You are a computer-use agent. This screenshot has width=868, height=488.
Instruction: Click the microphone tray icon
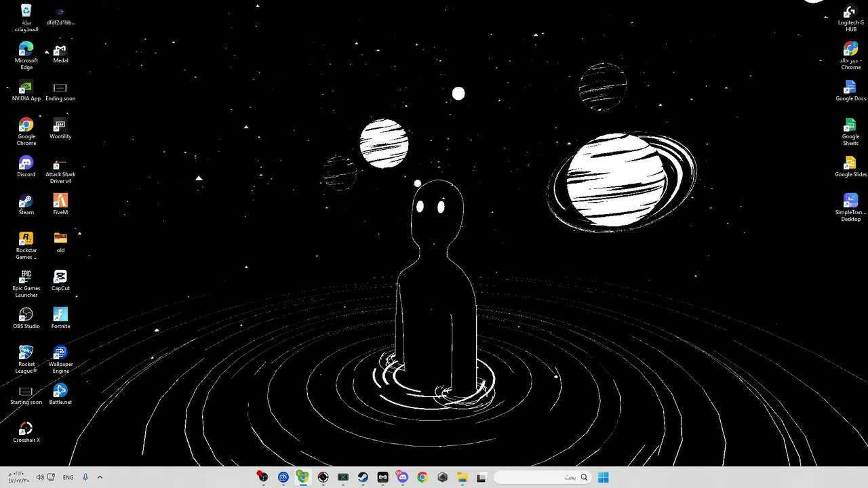(85, 477)
